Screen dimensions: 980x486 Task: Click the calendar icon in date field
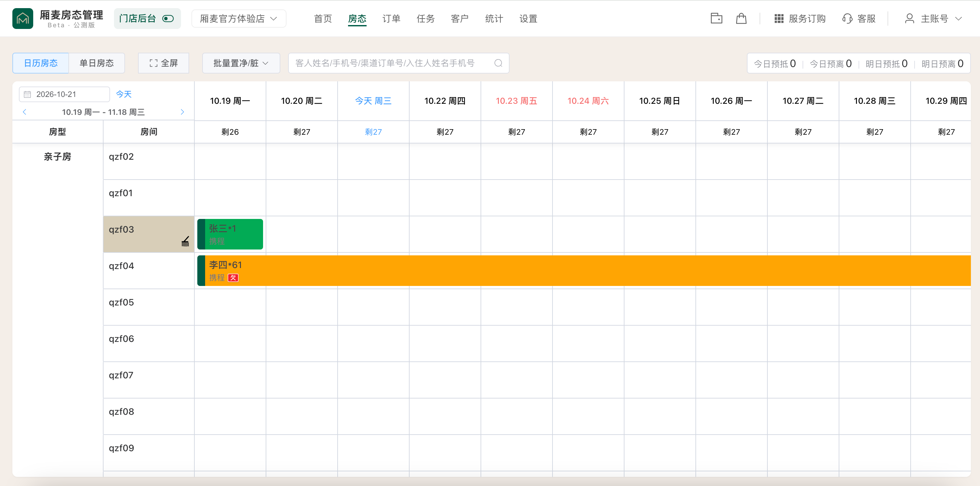click(x=27, y=94)
